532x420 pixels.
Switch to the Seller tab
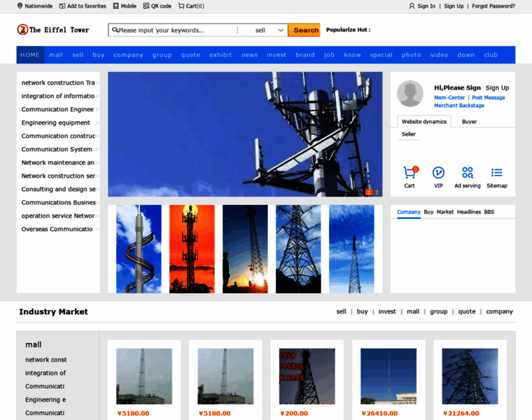pyautogui.click(x=409, y=134)
